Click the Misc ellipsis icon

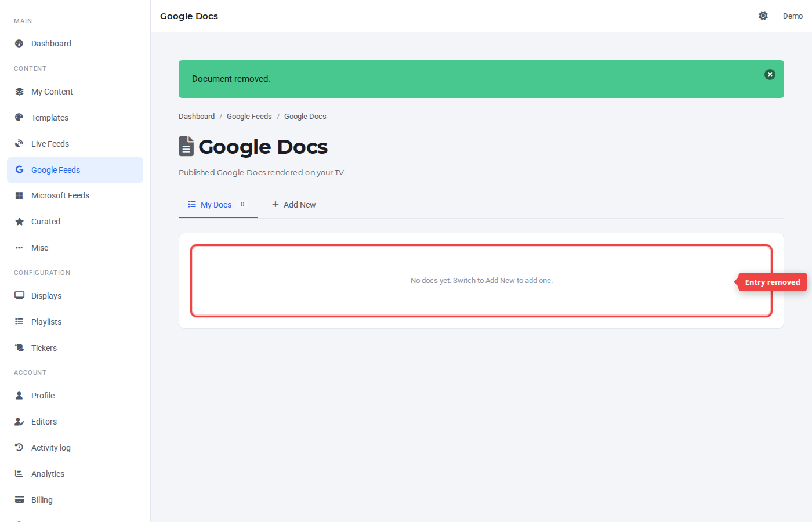point(19,248)
